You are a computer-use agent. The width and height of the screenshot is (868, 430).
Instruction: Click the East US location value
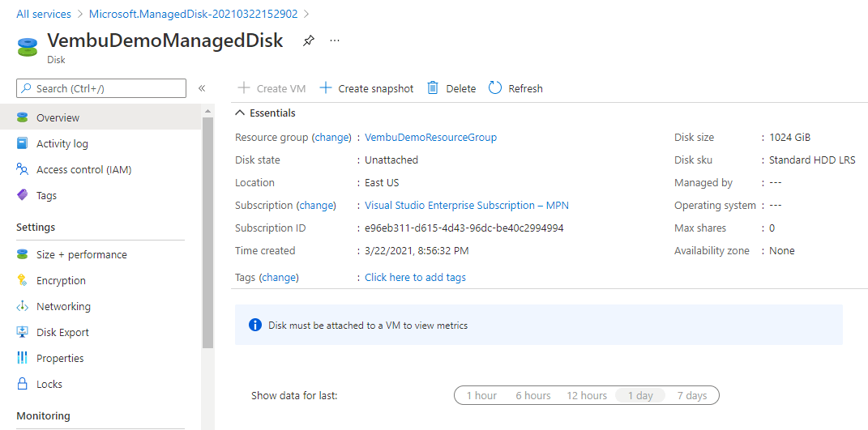382,183
